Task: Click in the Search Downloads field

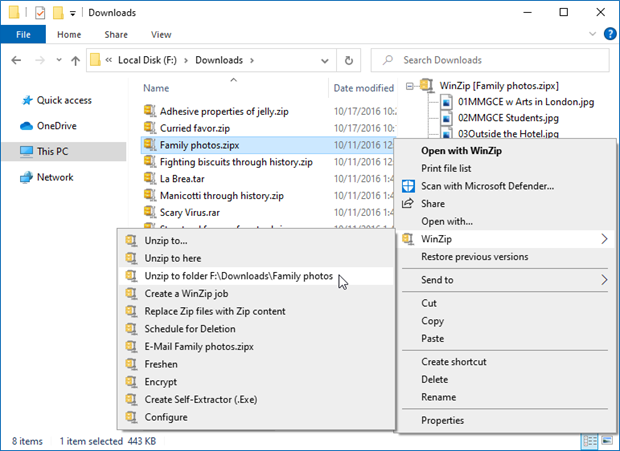Action: pos(490,60)
